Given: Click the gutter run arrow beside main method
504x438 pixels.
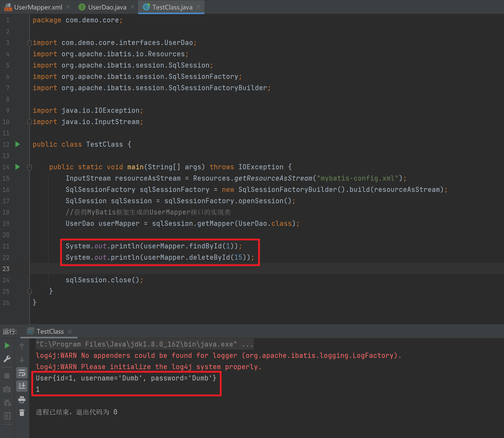Looking at the screenshot, I should pos(17,167).
